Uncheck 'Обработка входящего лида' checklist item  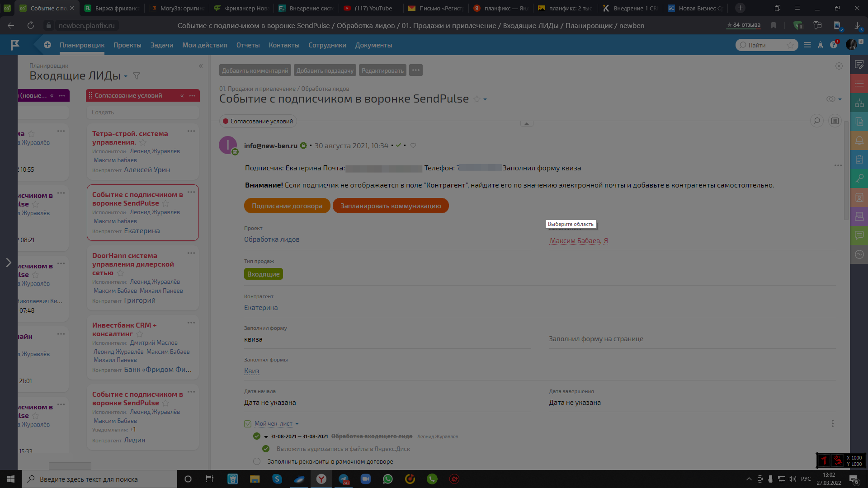[x=257, y=436]
